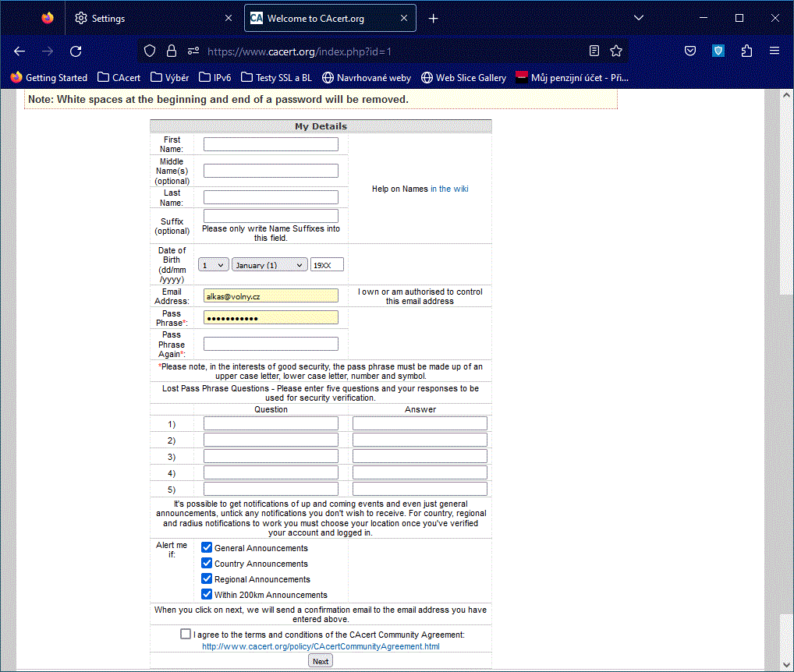Open the Firefox application menu
Screen dimensions: 794x672
(x=774, y=51)
